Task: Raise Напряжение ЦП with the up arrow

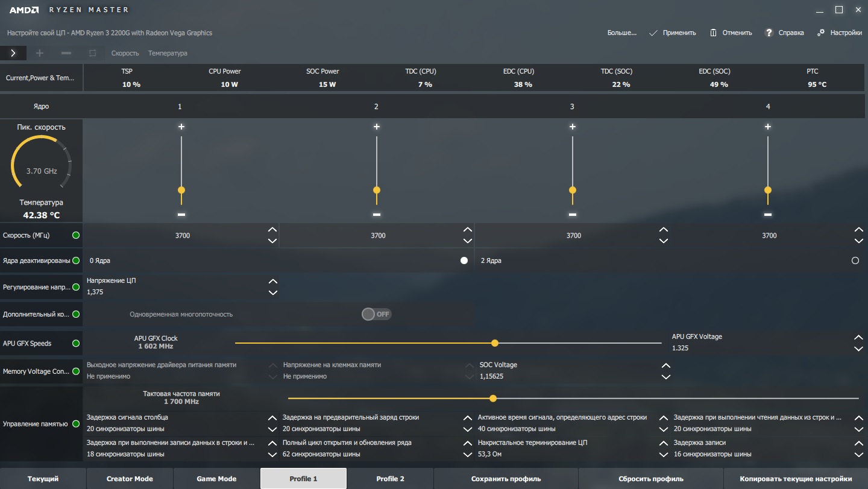Action: [x=273, y=281]
